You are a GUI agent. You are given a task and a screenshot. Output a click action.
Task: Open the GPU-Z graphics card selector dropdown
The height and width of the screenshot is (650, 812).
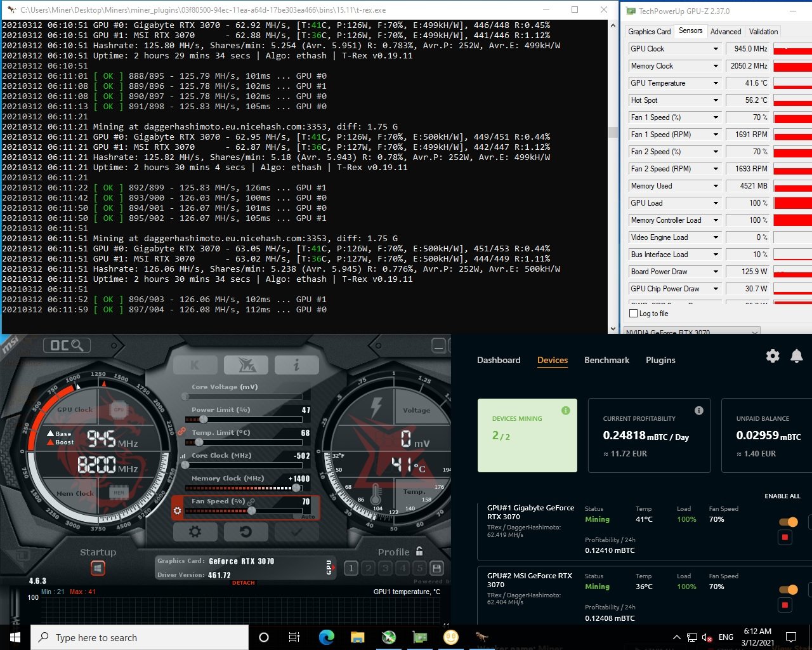point(692,332)
